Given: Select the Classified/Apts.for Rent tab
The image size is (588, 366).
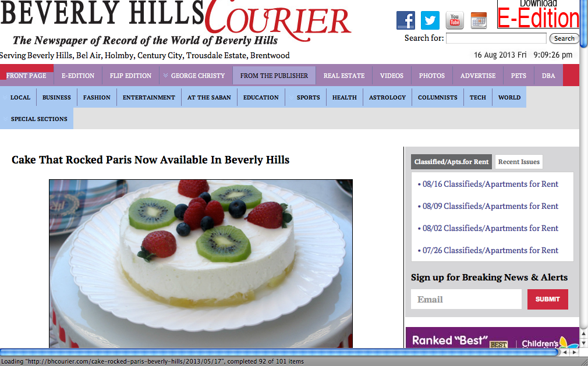Looking at the screenshot, I should pyautogui.click(x=451, y=162).
